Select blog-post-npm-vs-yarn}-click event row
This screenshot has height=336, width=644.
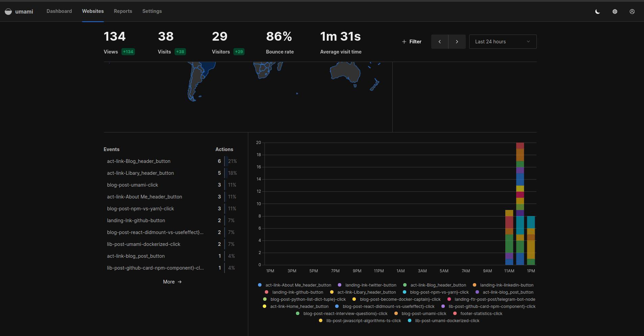click(x=172, y=209)
